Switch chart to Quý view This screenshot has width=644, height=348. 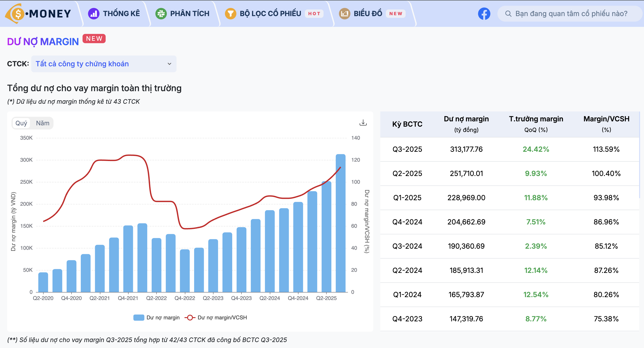21,123
